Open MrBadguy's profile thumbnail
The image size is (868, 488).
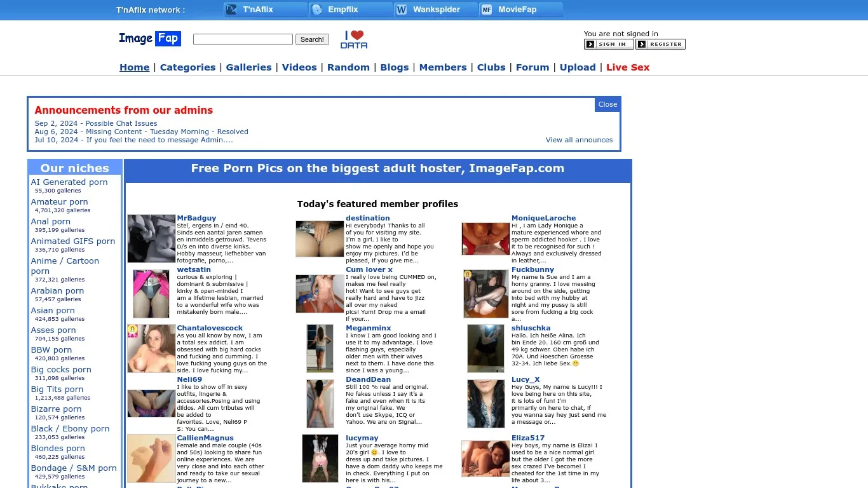[x=151, y=238]
